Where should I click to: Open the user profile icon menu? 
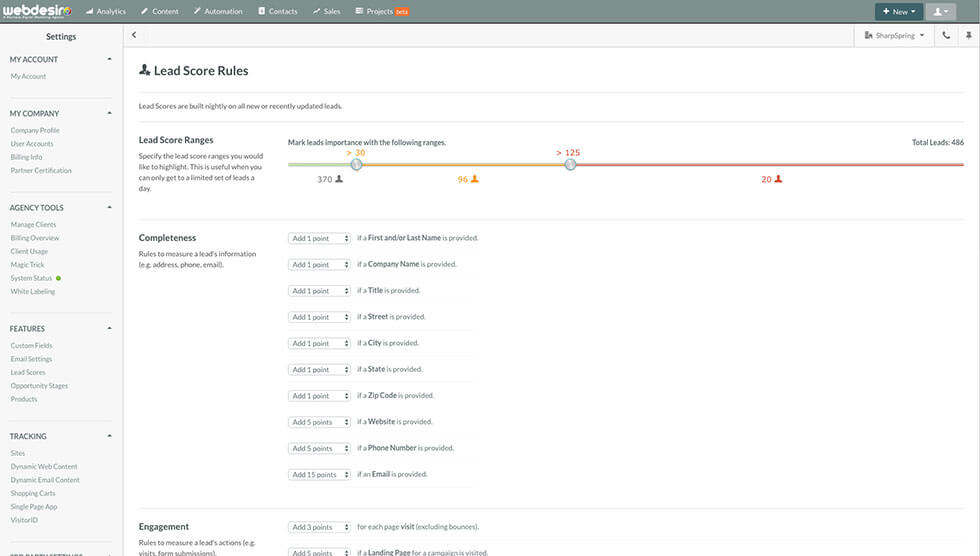[941, 11]
